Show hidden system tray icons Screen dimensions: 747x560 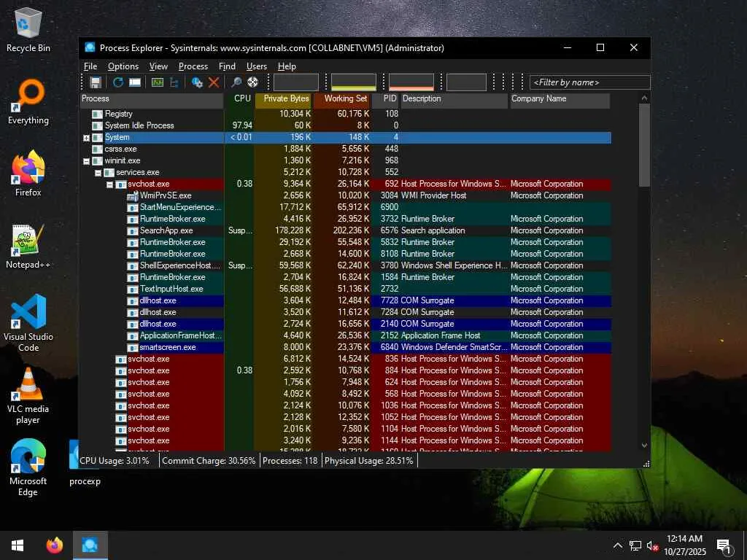click(617, 545)
